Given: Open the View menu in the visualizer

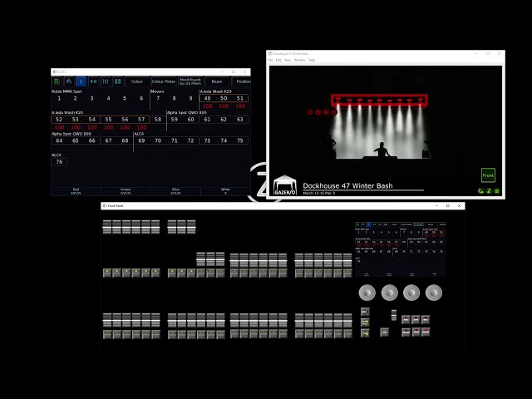Looking at the screenshot, I should 287,60.
